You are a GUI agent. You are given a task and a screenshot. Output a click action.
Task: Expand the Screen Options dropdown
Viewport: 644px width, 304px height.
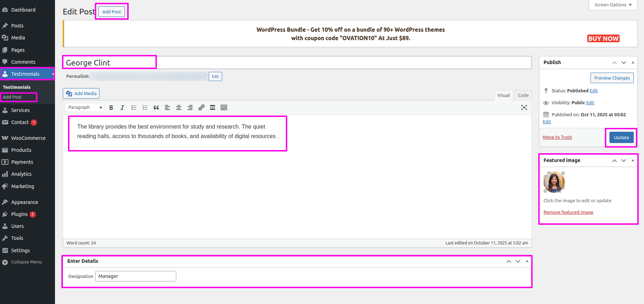[613, 5]
